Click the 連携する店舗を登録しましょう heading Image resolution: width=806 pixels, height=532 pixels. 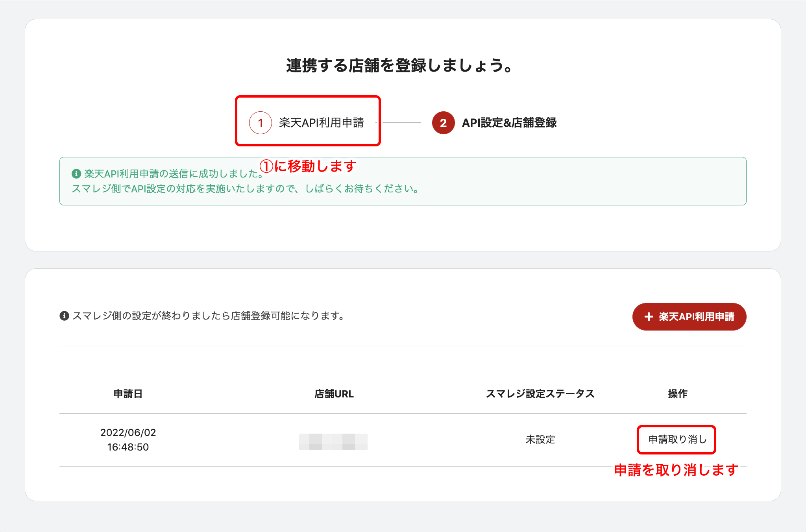(x=399, y=65)
